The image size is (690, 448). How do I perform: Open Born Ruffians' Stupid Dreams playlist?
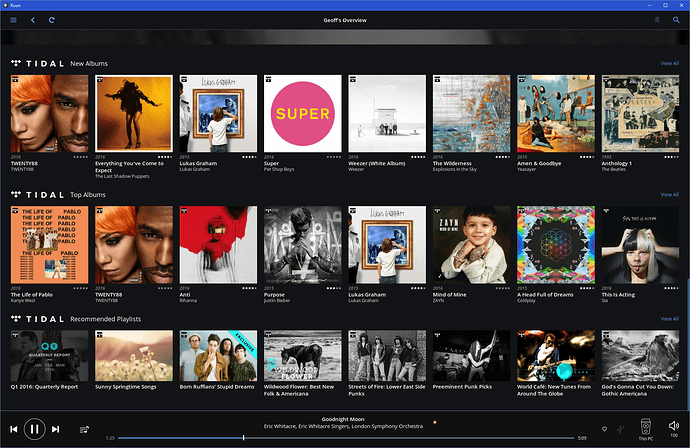click(x=218, y=356)
